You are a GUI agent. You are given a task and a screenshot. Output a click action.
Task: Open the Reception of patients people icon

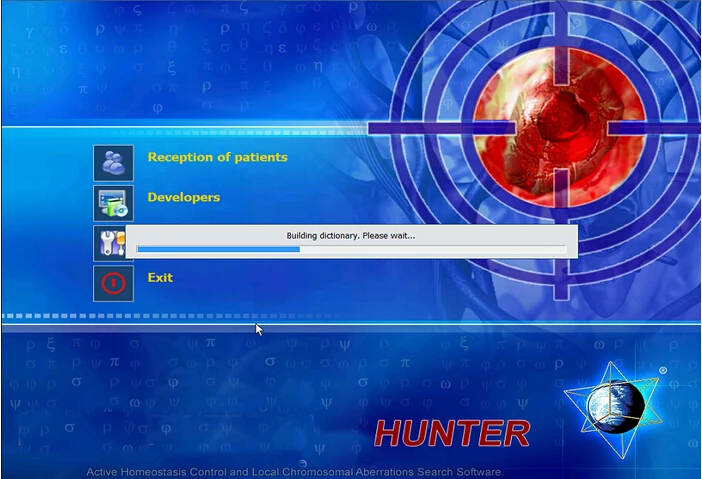click(x=113, y=163)
